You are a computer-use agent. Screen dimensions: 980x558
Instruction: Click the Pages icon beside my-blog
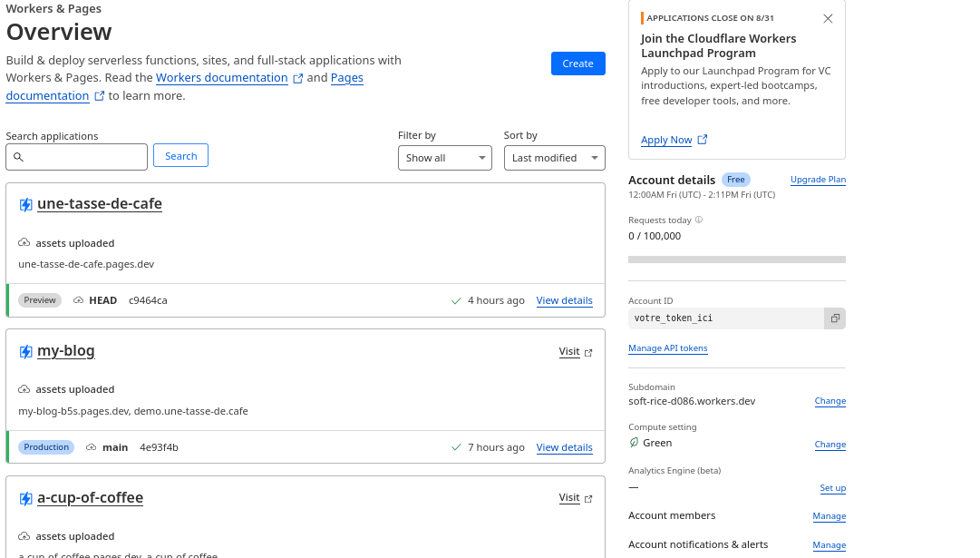point(25,351)
